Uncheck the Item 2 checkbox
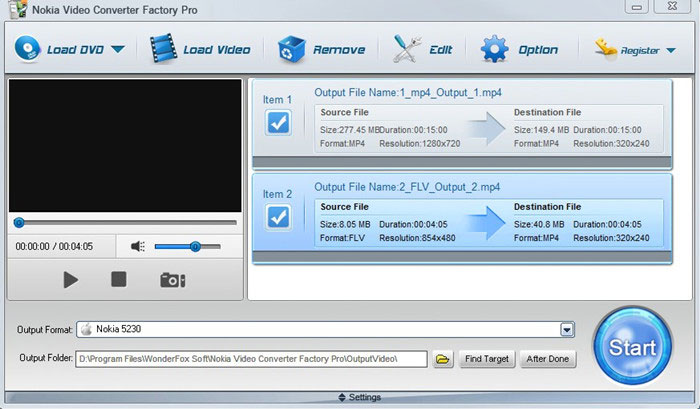The image size is (700, 409). coord(278,217)
